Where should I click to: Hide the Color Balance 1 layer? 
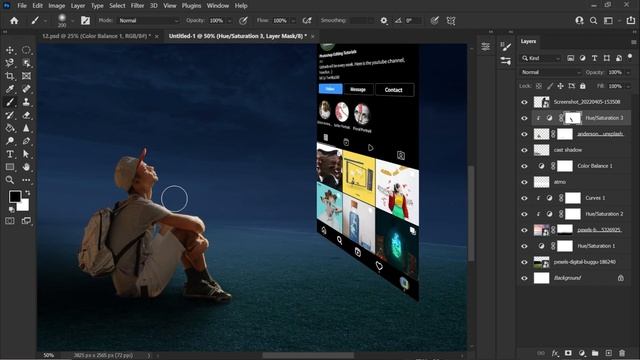pyautogui.click(x=524, y=166)
